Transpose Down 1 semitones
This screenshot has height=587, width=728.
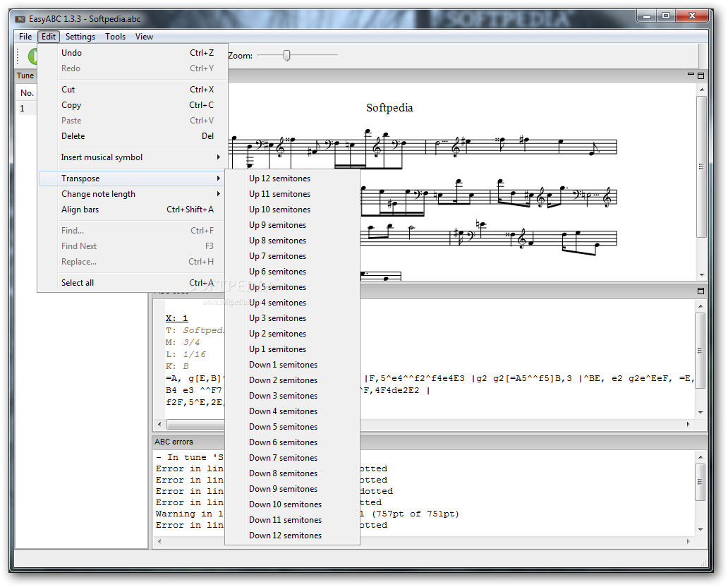pyautogui.click(x=293, y=365)
